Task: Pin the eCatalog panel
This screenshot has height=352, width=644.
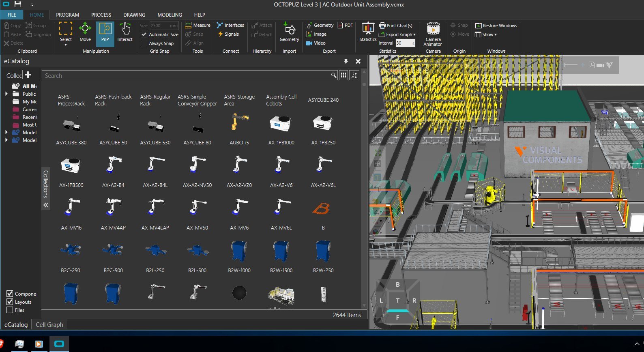Action: 346,61
